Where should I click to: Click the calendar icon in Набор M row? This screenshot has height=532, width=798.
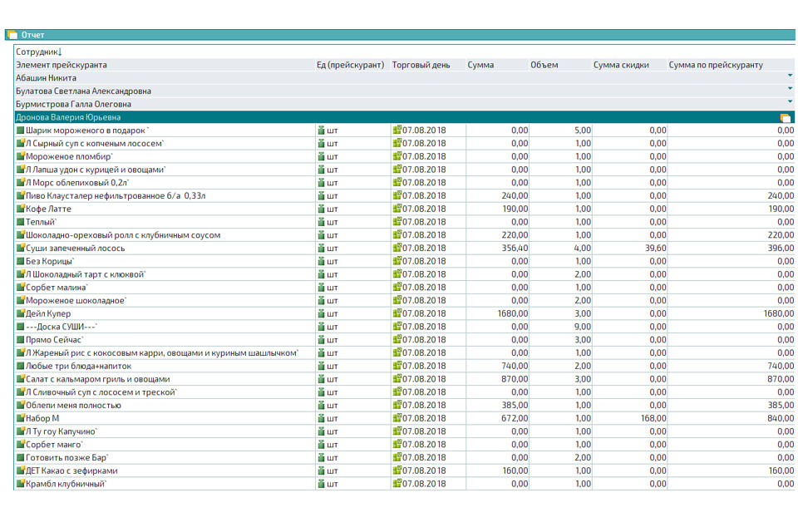pos(397,418)
